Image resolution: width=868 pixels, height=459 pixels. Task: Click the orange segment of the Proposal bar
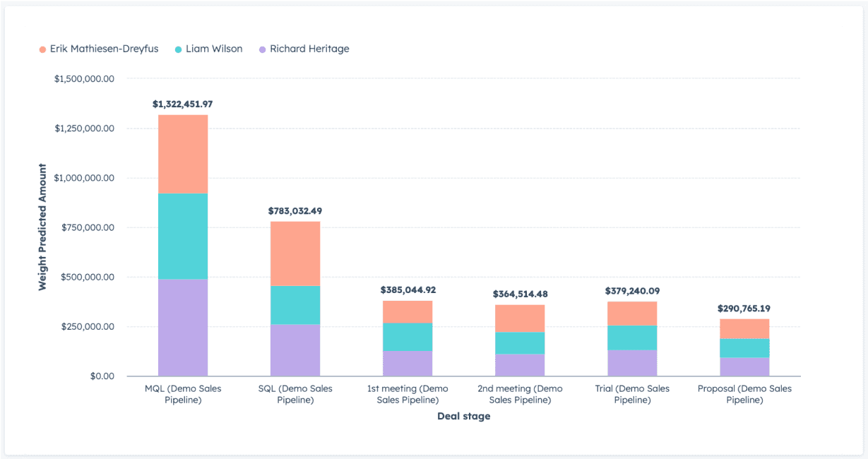pyautogui.click(x=744, y=328)
